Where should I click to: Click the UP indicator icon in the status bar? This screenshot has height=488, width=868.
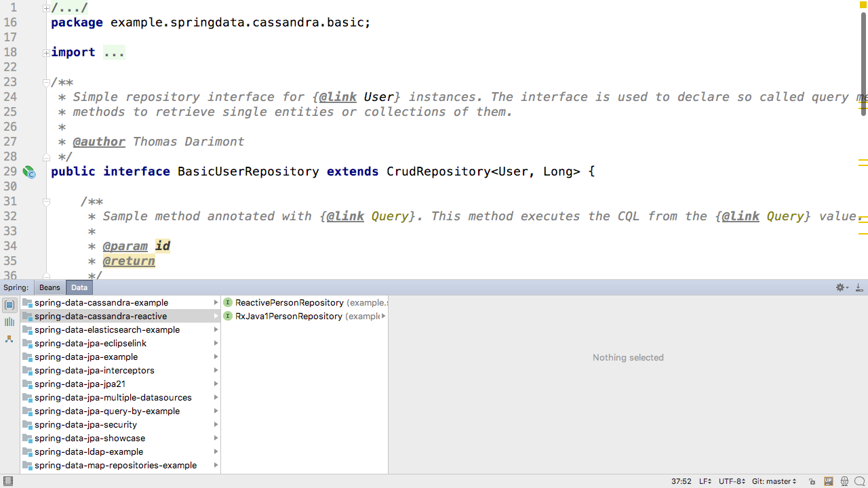click(x=828, y=481)
